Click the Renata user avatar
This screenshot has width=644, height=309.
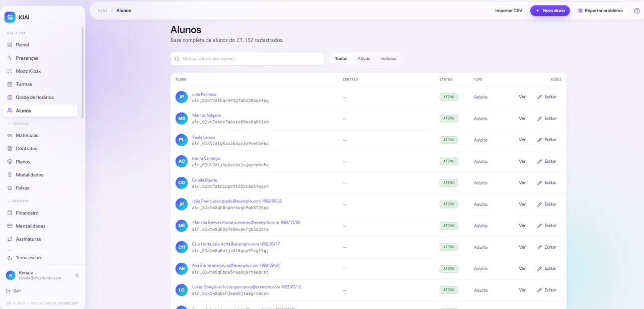[11, 275]
